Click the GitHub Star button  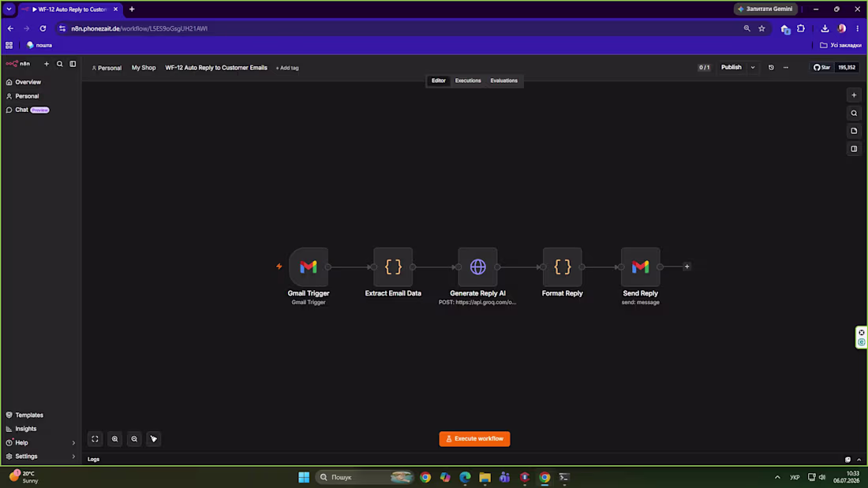822,68
